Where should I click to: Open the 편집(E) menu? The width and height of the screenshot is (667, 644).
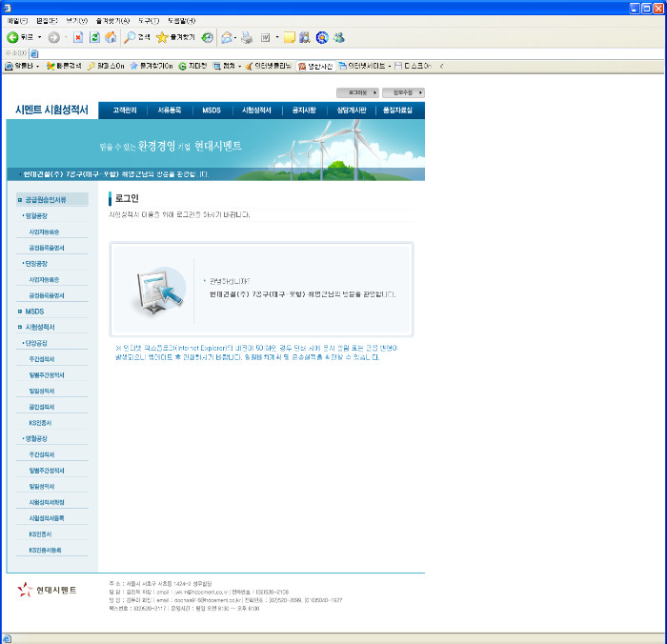[x=47, y=21]
